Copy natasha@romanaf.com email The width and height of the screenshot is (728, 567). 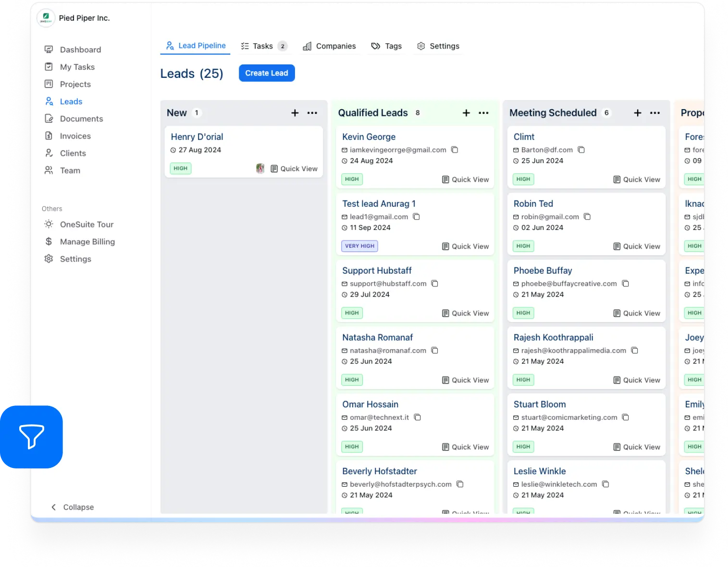point(435,350)
